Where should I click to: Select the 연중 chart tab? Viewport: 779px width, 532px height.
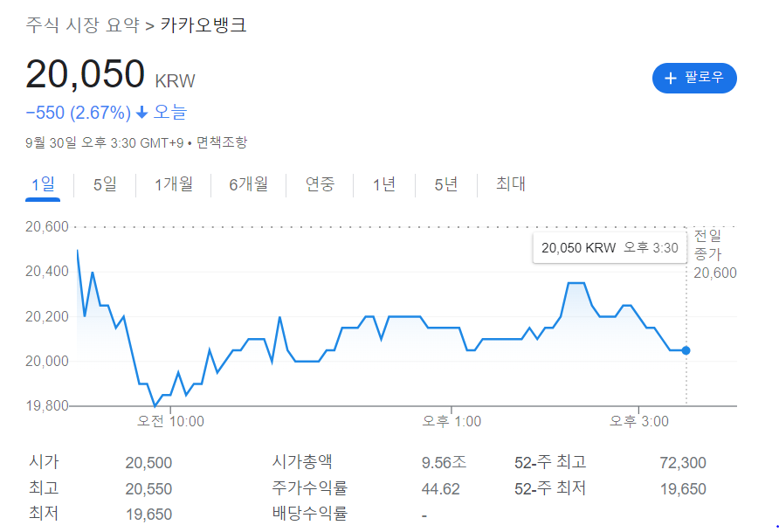320,185
